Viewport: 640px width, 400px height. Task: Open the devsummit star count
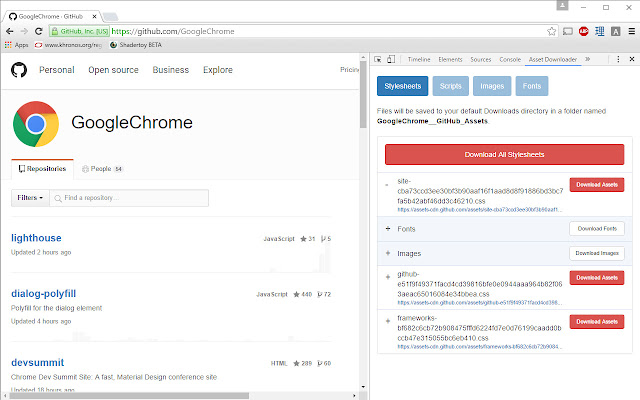pyautogui.click(x=302, y=363)
